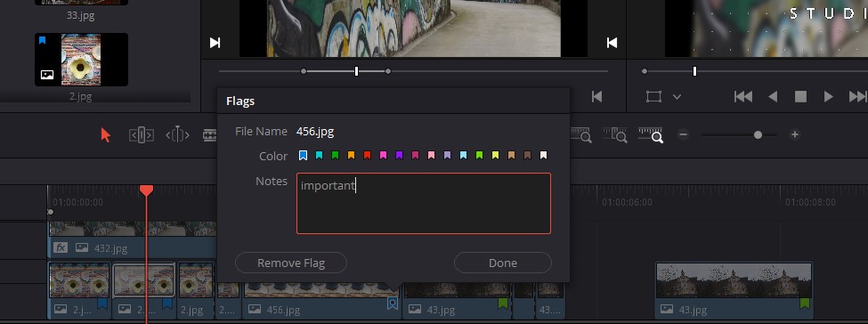Screen dimensions: 868x324
Task: Choose the Purple flag color
Action: pyautogui.click(x=399, y=156)
